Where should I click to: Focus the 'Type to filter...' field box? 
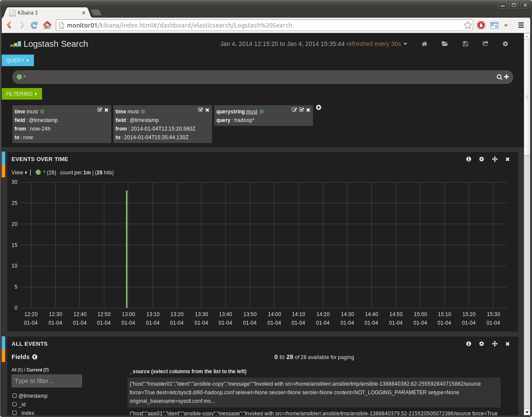click(x=47, y=381)
